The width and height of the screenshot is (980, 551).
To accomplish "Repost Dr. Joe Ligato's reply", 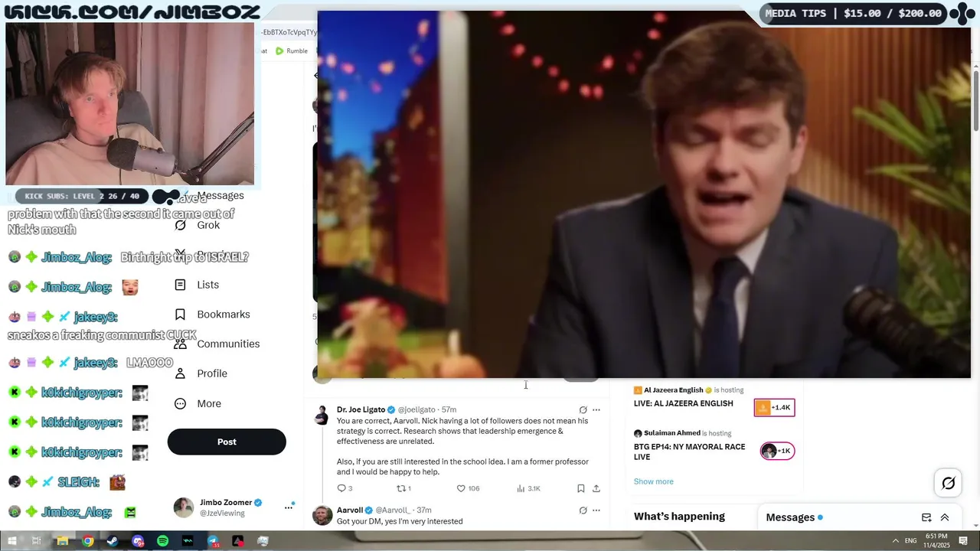I will point(403,488).
